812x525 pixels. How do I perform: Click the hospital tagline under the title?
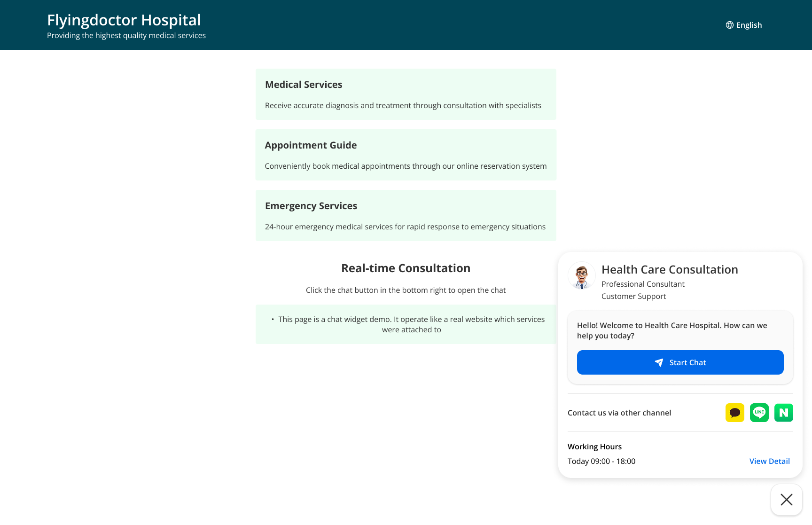point(126,36)
